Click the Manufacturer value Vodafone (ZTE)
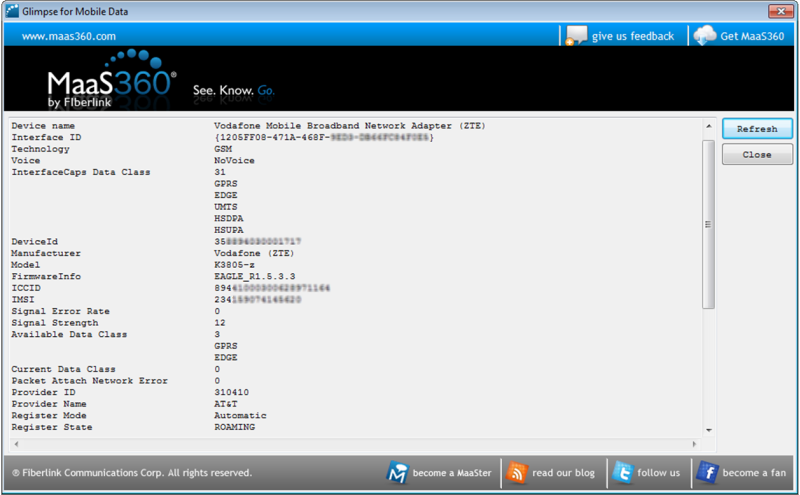The width and height of the screenshot is (800, 495). pyautogui.click(x=254, y=254)
